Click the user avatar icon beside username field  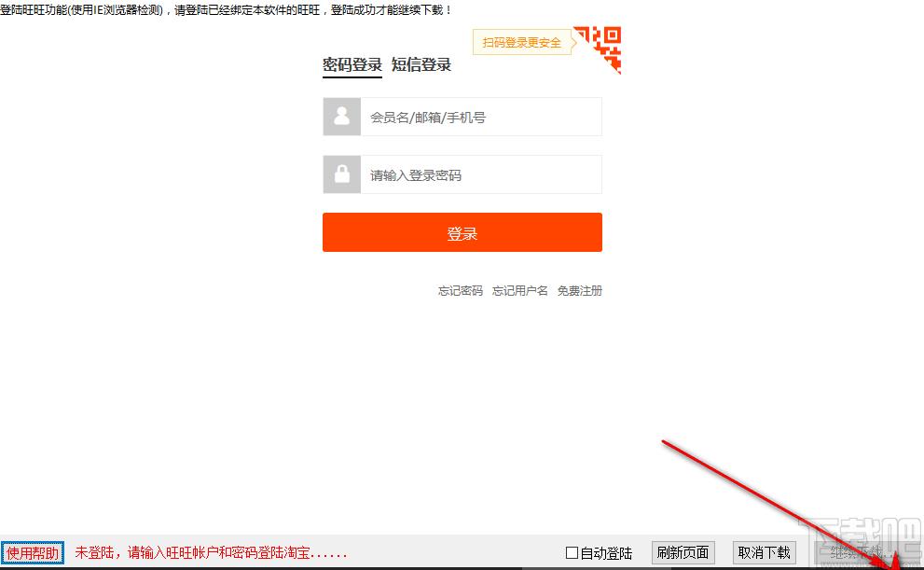coord(342,117)
